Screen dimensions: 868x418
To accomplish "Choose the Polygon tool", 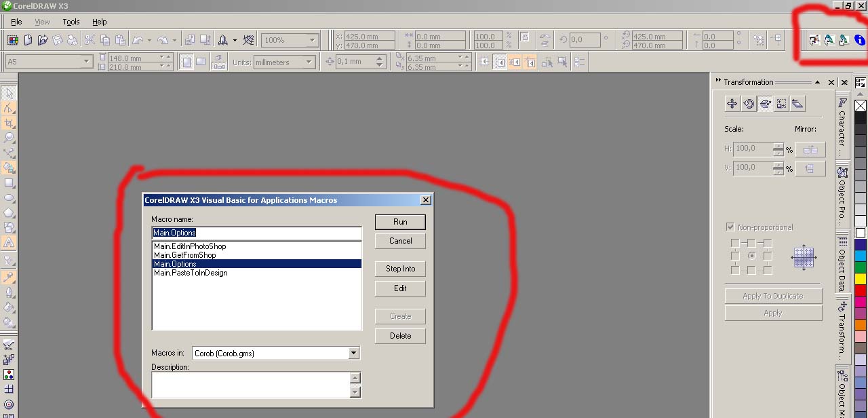I will click(x=9, y=213).
